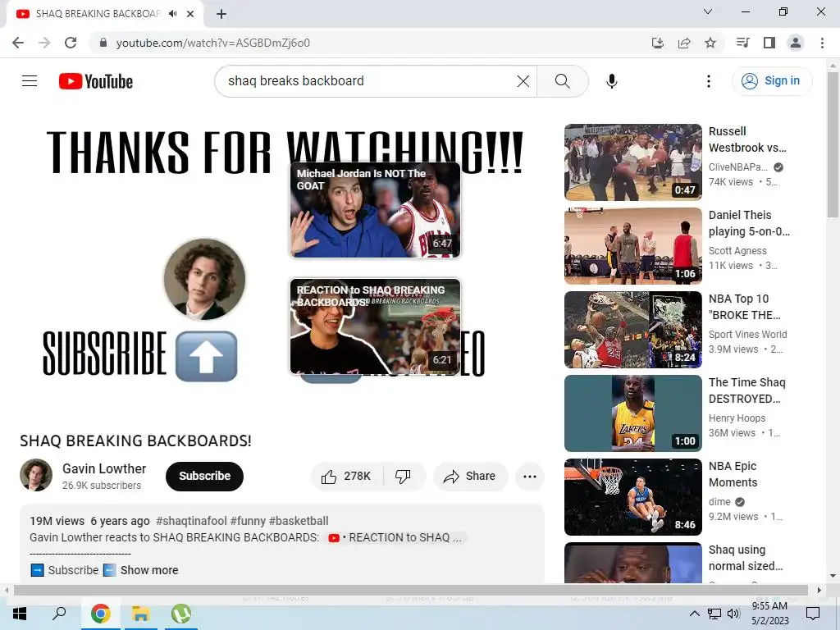The image size is (840, 630).
Task: Bookmark this page with star icon
Action: point(710,43)
